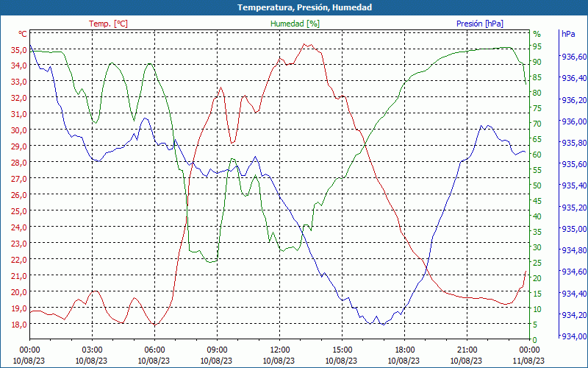Click the chart title 'Temperatura, Presión, Humedad'
This screenshot has height=368, width=588.
click(304, 7)
